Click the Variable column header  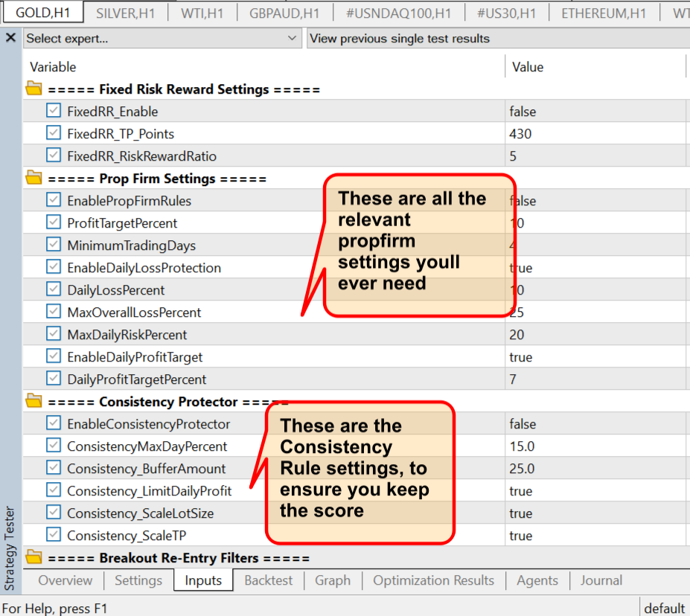pyautogui.click(x=264, y=66)
